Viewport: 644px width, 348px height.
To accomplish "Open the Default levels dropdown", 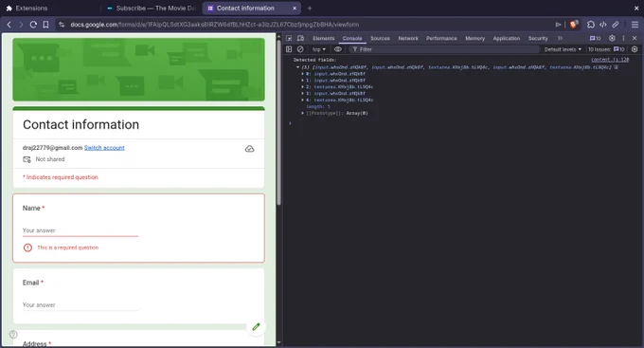I will pyautogui.click(x=563, y=49).
